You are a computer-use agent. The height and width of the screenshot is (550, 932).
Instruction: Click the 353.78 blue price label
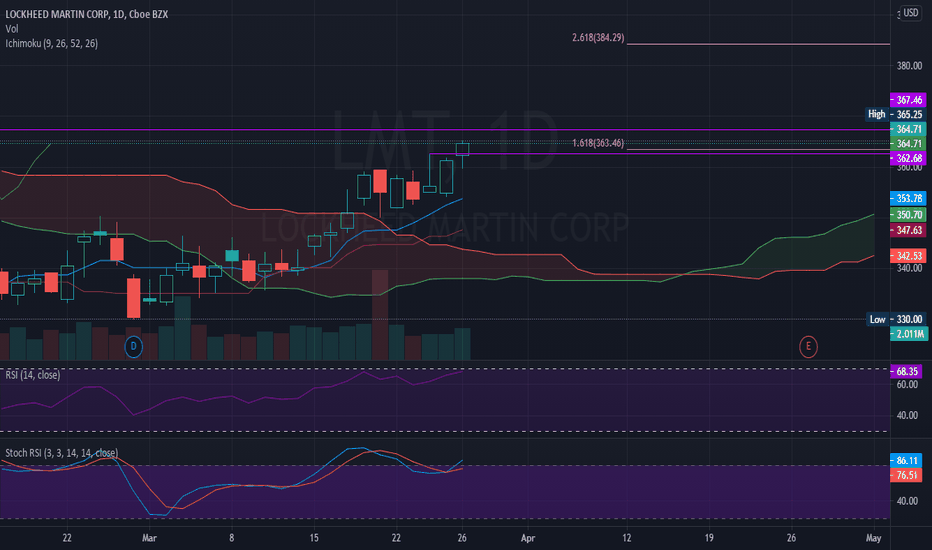point(908,199)
